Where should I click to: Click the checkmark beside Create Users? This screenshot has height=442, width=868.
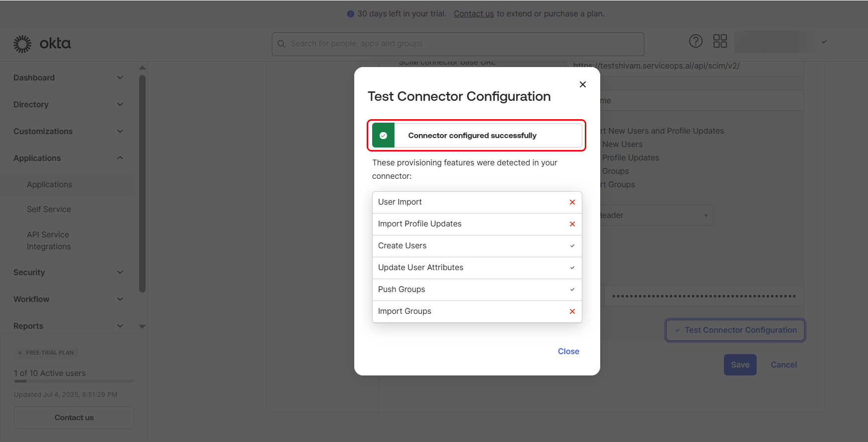[572, 246]
